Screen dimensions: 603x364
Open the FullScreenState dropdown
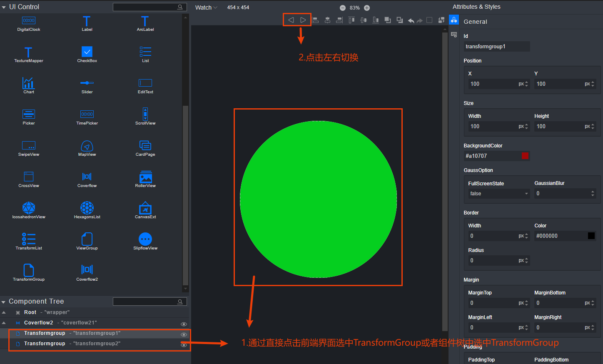pos(498,194)
